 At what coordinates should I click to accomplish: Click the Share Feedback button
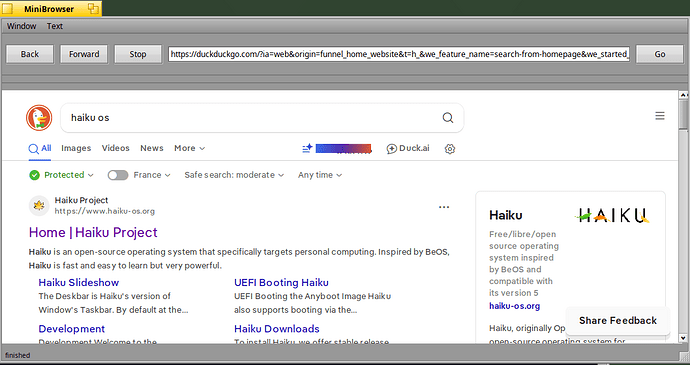pyautogui.click(x=618, y=321)
